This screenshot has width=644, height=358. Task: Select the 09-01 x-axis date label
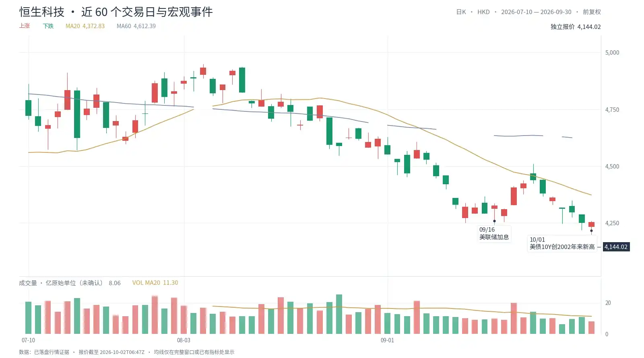click(x=387, y=340)
